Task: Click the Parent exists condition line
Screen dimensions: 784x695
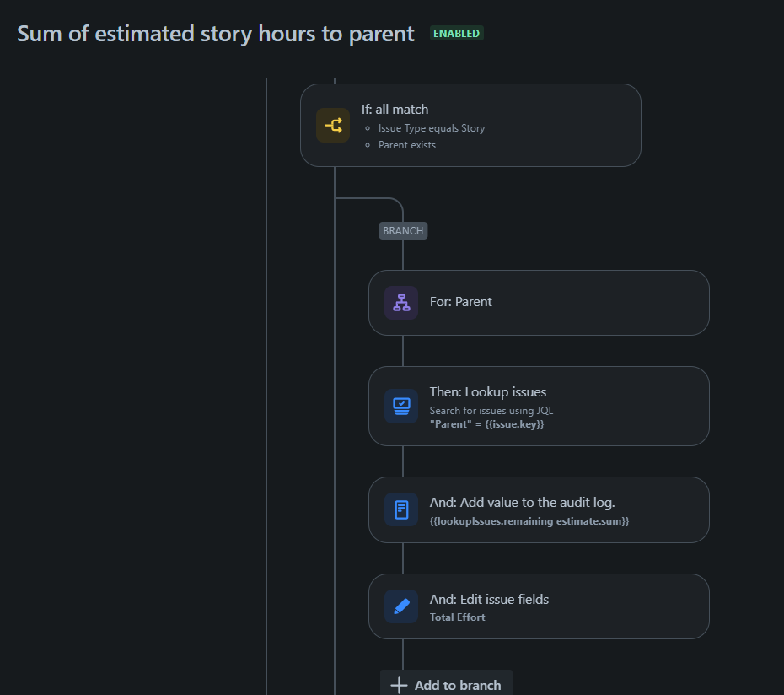Action: (x=406, y=144)
